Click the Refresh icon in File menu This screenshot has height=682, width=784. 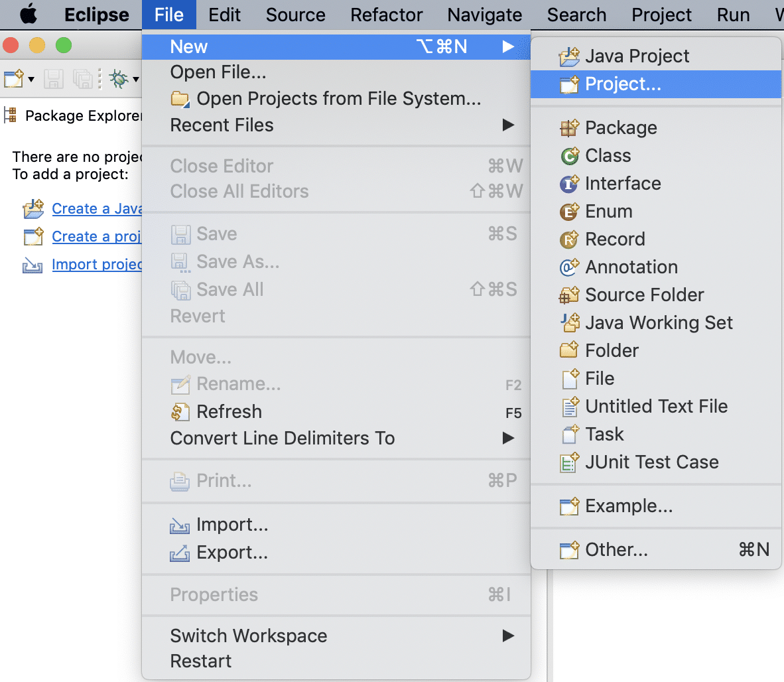tap(180, 412)
